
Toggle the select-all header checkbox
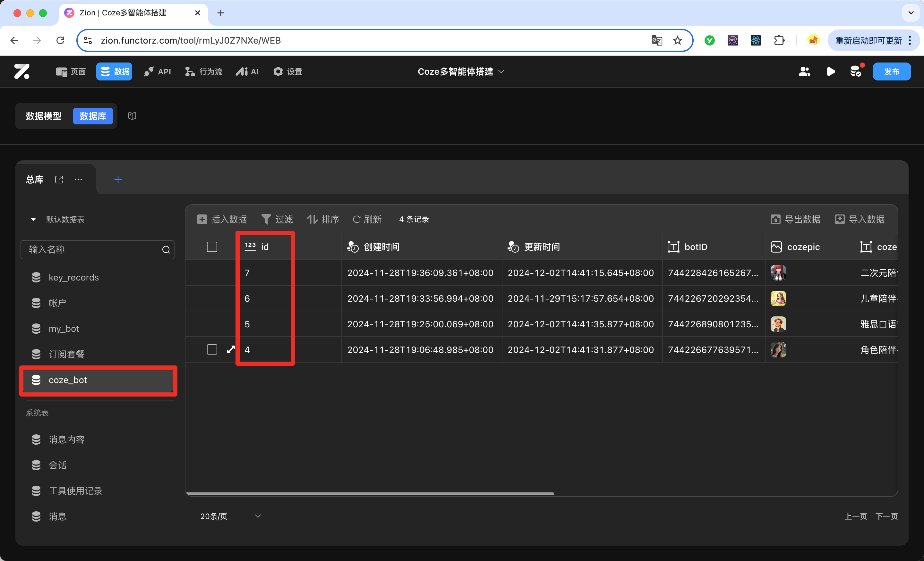(212, 247)
